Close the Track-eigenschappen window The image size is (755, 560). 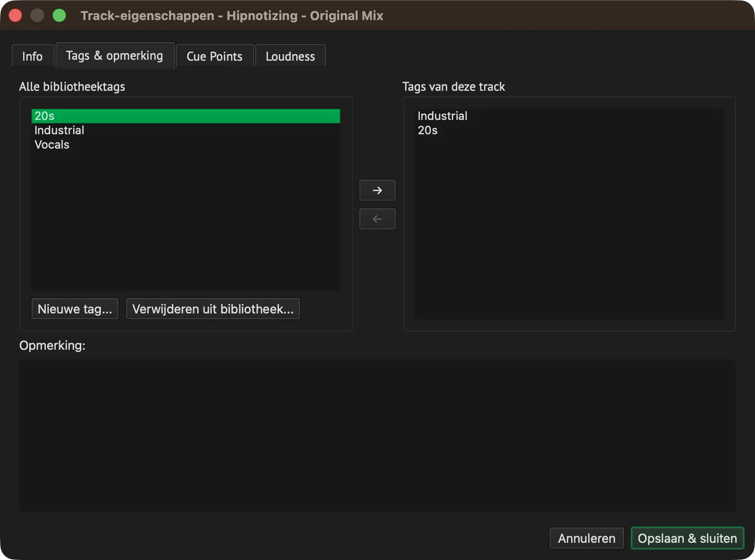(15, 15)
